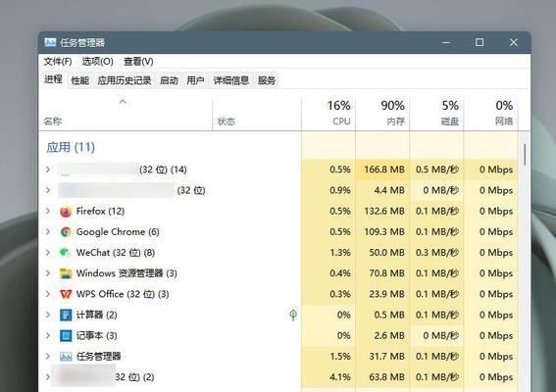Expand the WeChat (32 位) (8) group
The width and height of the screenshot is (556, 392).
[x=48, y=253]
